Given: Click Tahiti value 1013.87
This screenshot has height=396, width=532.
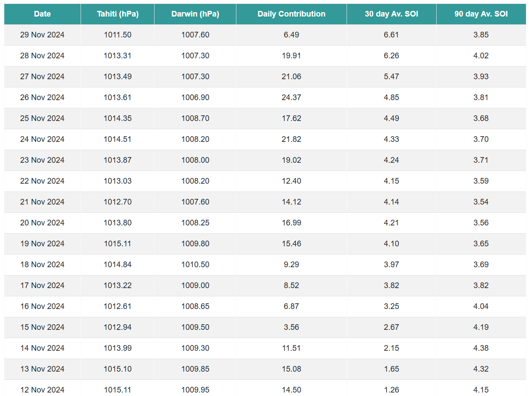Looking at the screenshot, I should coord(118,160).
